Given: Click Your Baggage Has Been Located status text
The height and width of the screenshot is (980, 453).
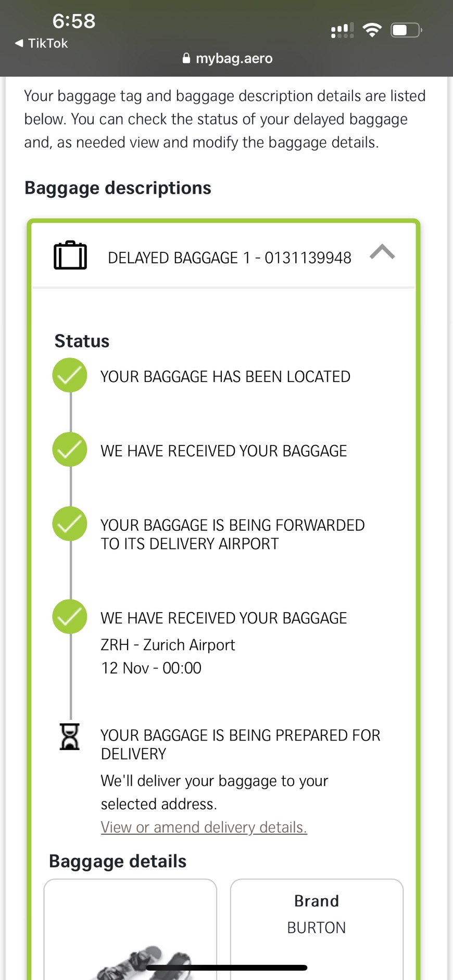Looking at the screenshot, I should point(225,376).
